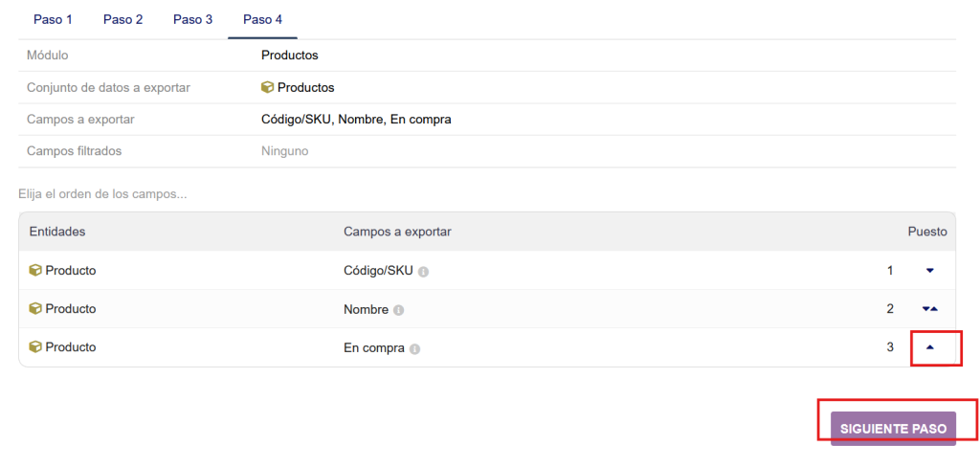
Task: Click Producto icon in En compra row
Action: [35, 347]
